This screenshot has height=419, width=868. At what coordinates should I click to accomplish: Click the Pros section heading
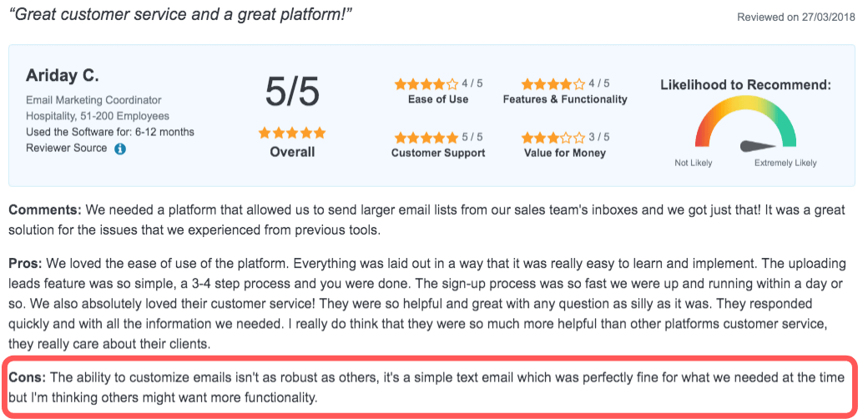click(x=26, y=263)
